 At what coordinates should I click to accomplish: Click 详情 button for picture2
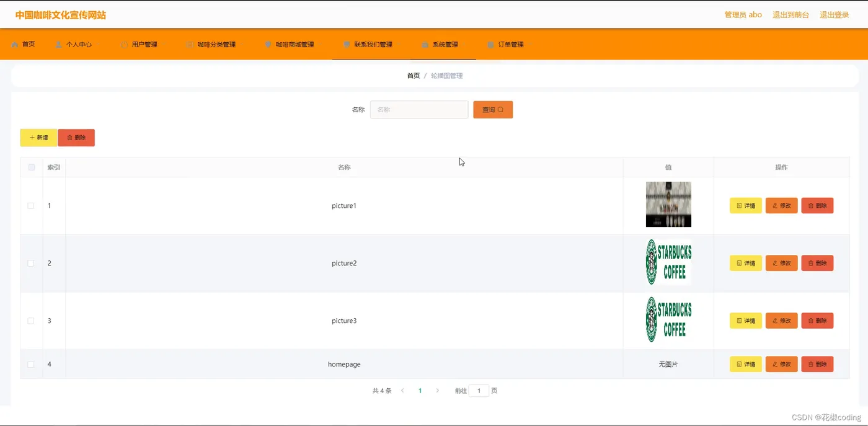[x=746, y=264]
